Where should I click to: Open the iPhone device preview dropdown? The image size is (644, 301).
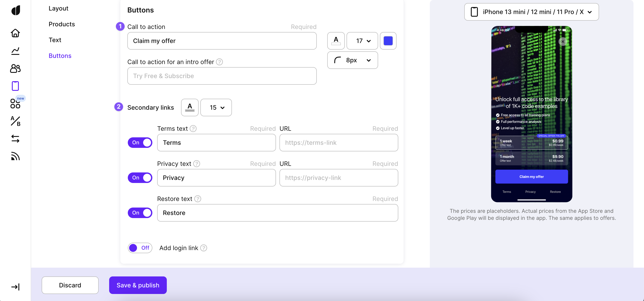(x=531, y=12)
